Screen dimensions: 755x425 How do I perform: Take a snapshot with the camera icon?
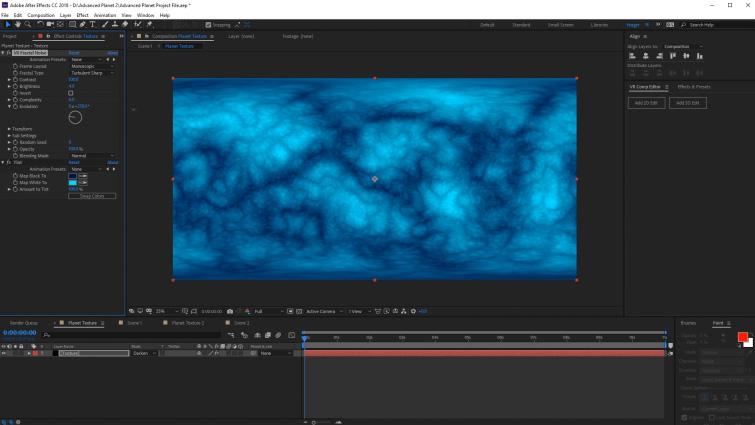(x=230, y=311)
